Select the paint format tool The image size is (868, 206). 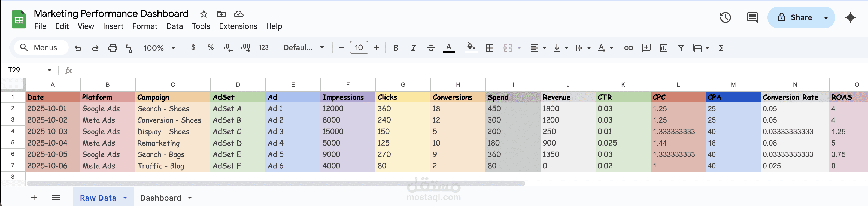130,48
